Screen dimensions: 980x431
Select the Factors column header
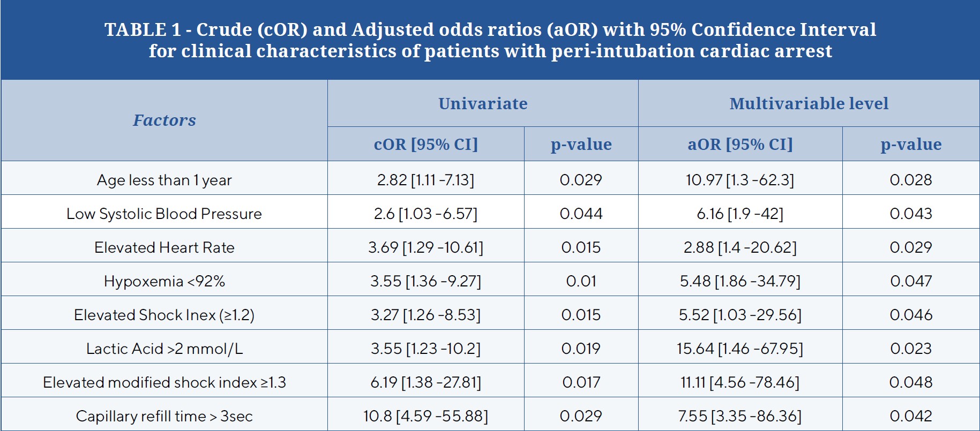click(x=164, y=120)
